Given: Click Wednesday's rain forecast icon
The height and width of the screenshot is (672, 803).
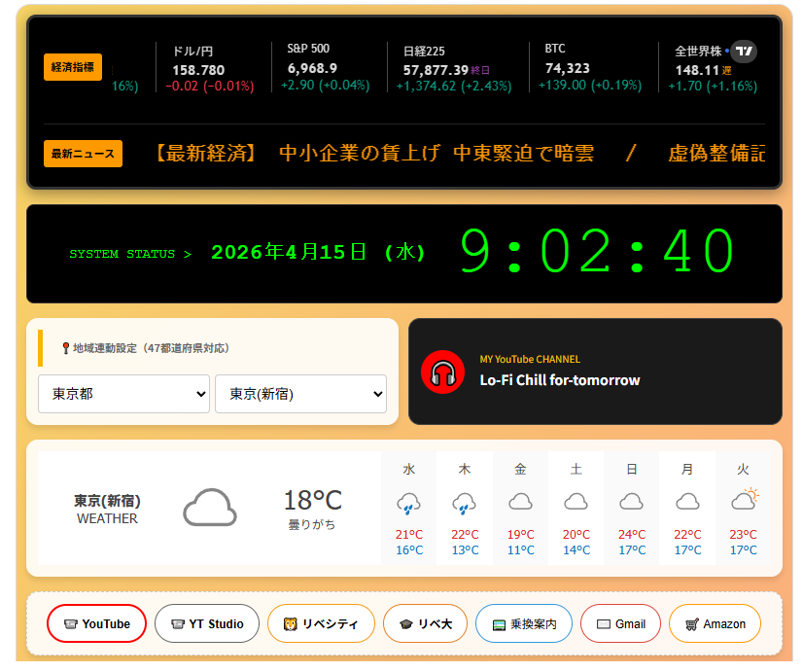Looking at the screenshot, I should pos(409,503).
